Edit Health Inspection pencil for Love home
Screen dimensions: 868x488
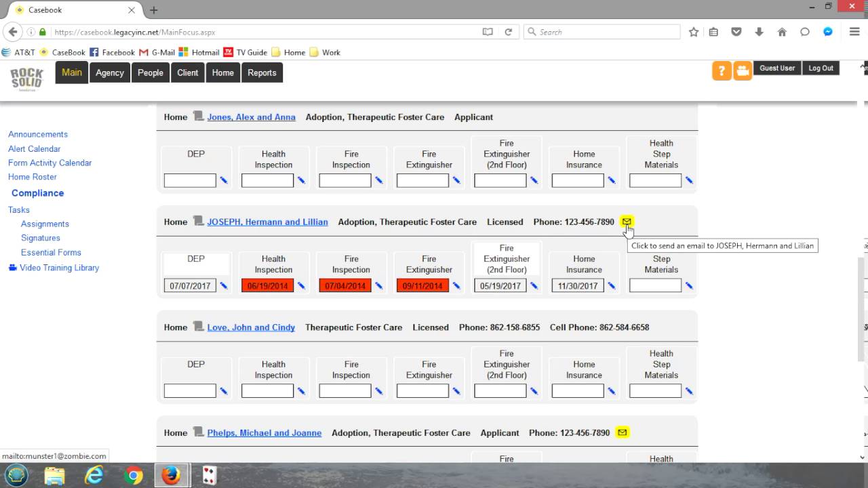point(301,391)
